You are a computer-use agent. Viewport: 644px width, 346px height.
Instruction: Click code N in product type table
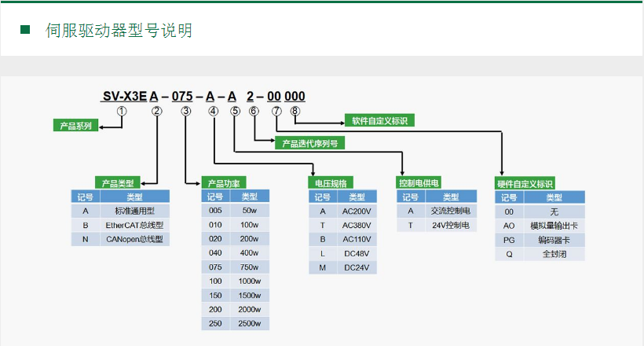pyautogui.click(x=86, y=239)
